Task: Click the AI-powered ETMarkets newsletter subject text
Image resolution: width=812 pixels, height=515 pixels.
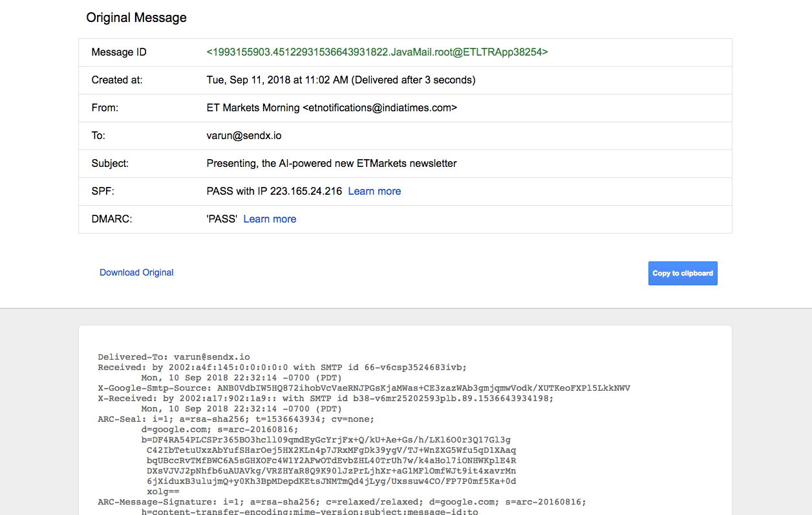Action: [332, 164]
